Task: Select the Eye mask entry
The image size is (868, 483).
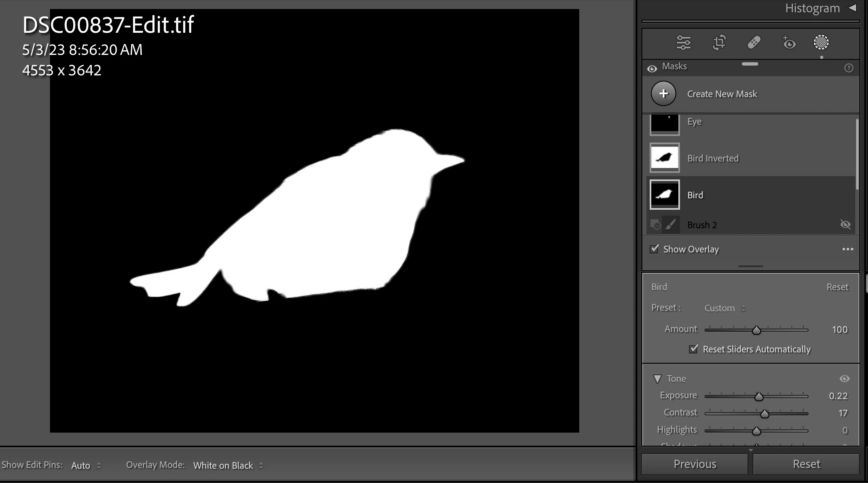Action: [694, 122]
